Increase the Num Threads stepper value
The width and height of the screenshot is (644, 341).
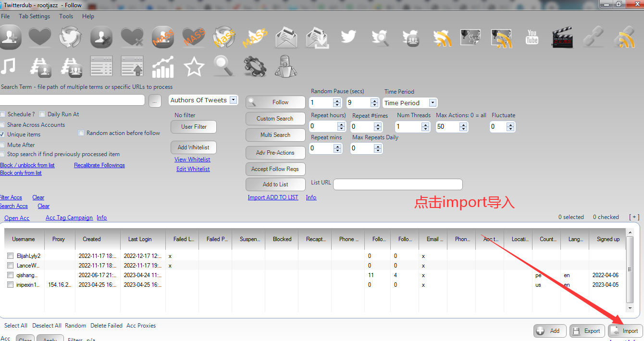click(425, 124)
